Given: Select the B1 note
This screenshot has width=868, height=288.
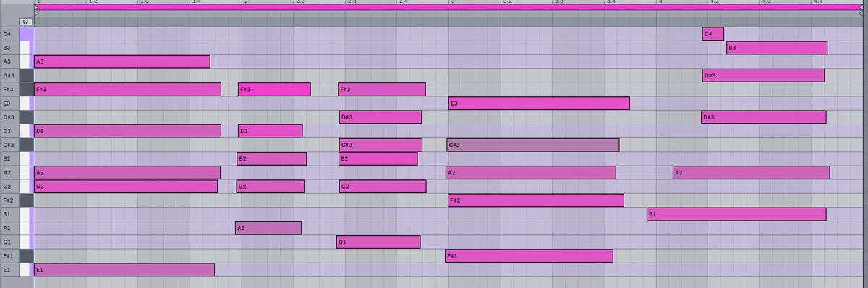Looking at the screenshot, I should [736, 214].
